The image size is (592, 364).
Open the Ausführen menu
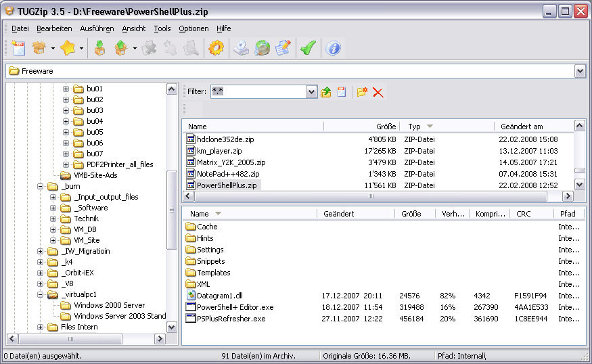point(97,28)
